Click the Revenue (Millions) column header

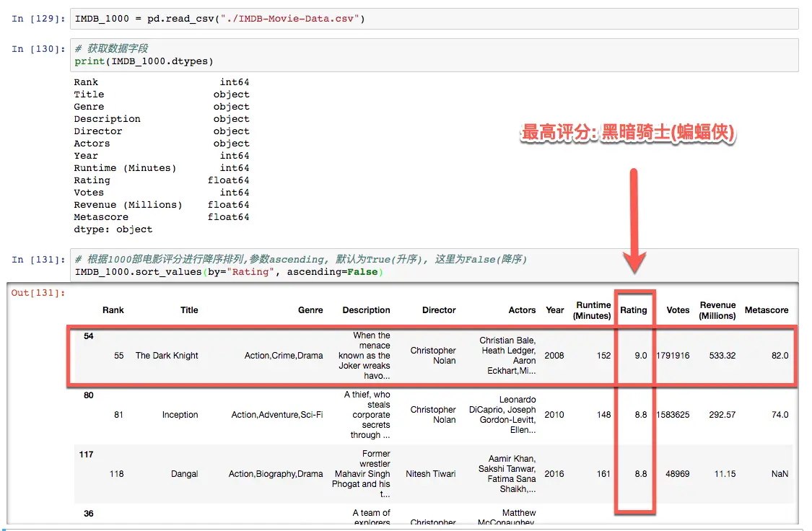[717, 310]
